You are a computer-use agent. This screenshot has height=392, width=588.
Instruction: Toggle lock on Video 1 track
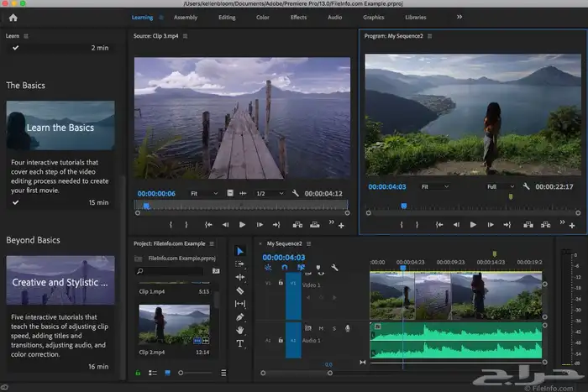(x=281, y=283)
